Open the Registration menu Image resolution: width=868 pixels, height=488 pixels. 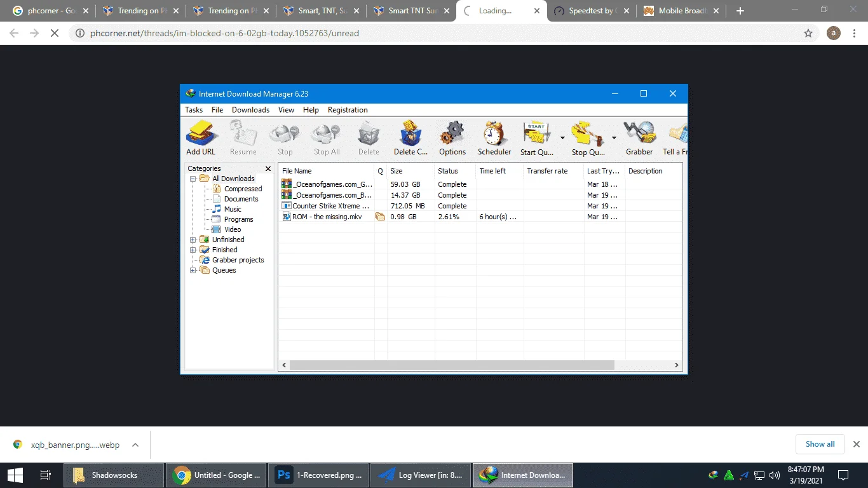348,110
